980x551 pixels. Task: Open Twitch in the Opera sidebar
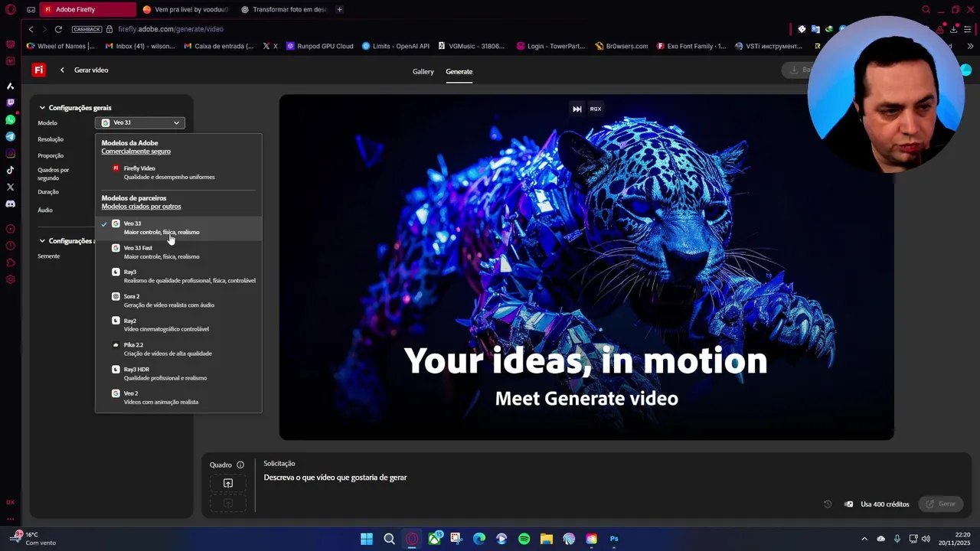(10, 103)
